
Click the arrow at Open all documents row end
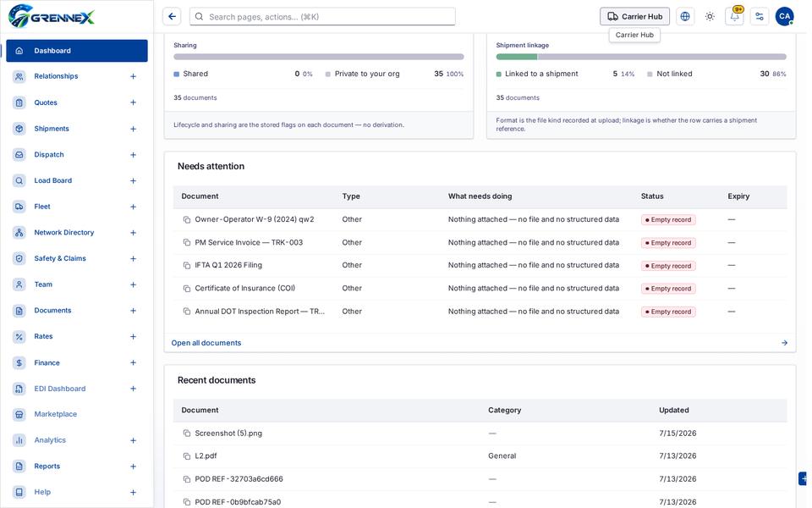tap(784, 343)
